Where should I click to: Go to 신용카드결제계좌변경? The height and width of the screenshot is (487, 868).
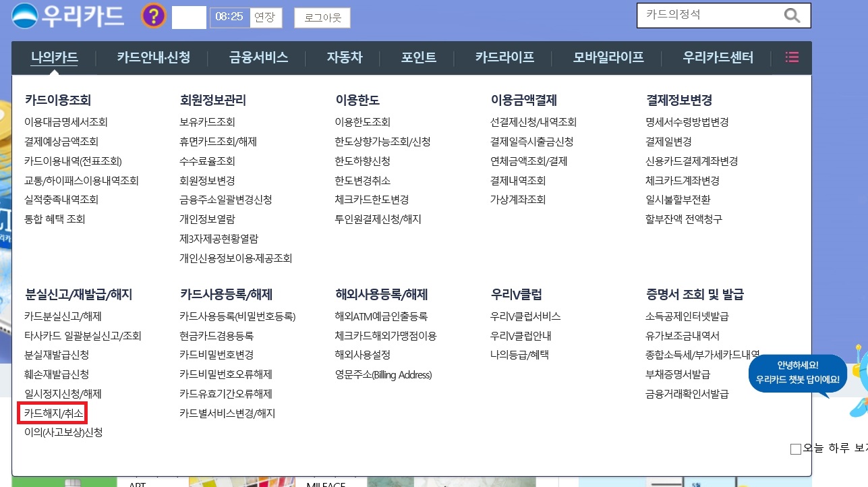point(692,161)
